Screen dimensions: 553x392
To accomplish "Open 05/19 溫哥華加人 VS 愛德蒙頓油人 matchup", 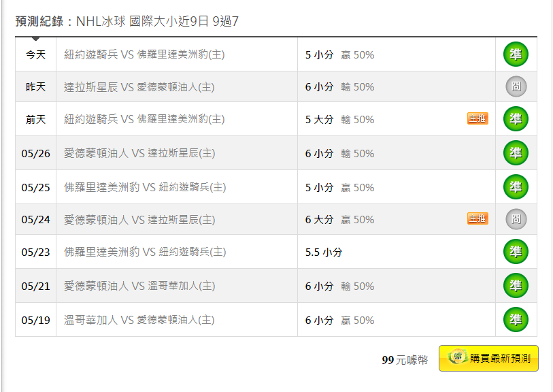I will (x=139, y=320).
